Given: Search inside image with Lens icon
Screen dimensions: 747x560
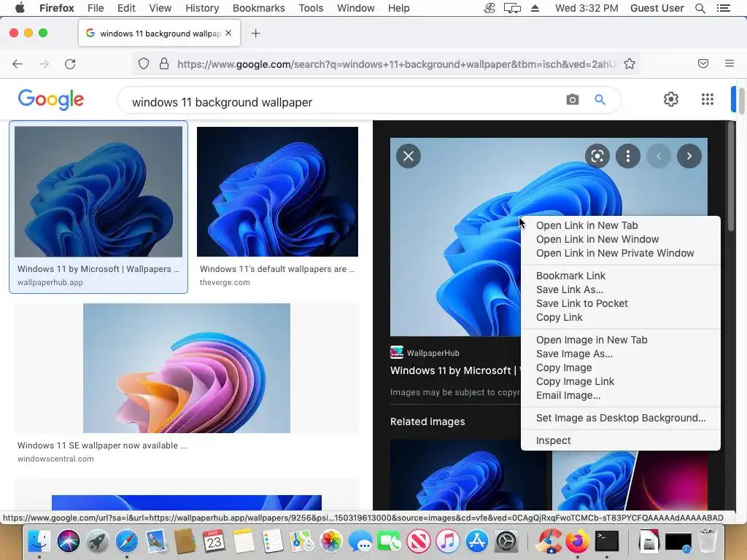Looking at the screenshot, I should (597, 156).
